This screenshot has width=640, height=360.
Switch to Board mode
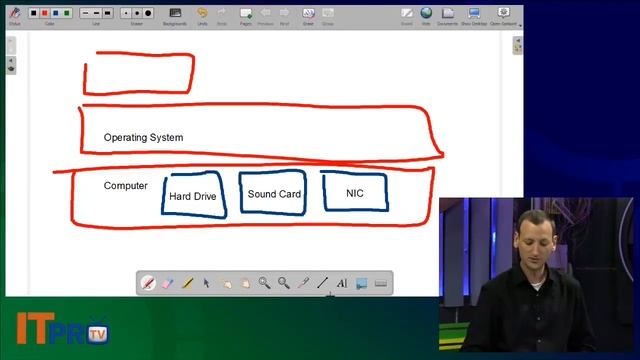(x=407, y=16)
